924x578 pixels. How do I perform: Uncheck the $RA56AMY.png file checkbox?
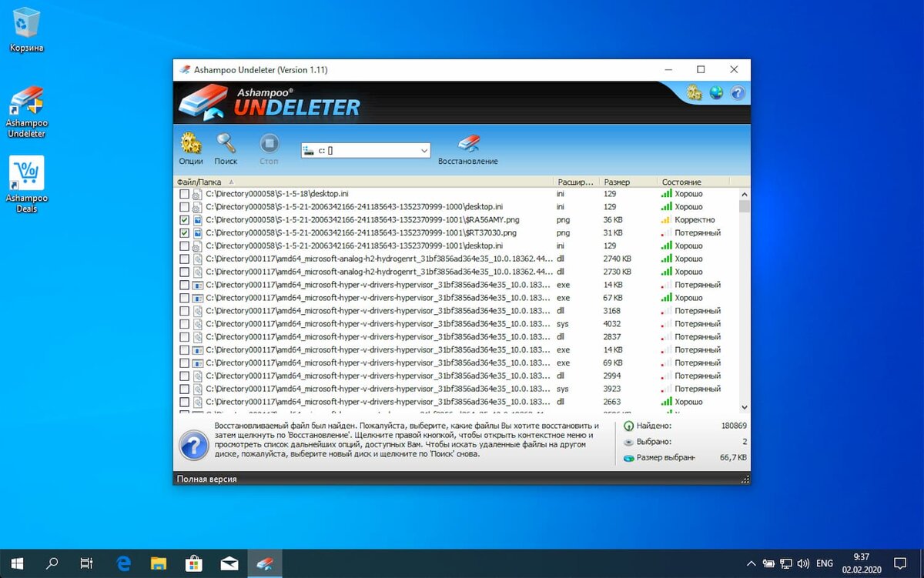184,220
